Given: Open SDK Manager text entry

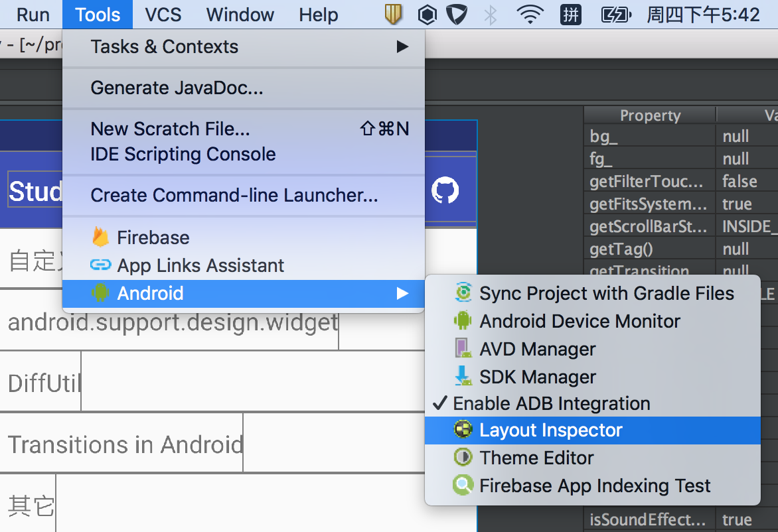Looking at the screenshot, I should click(537, 377).
